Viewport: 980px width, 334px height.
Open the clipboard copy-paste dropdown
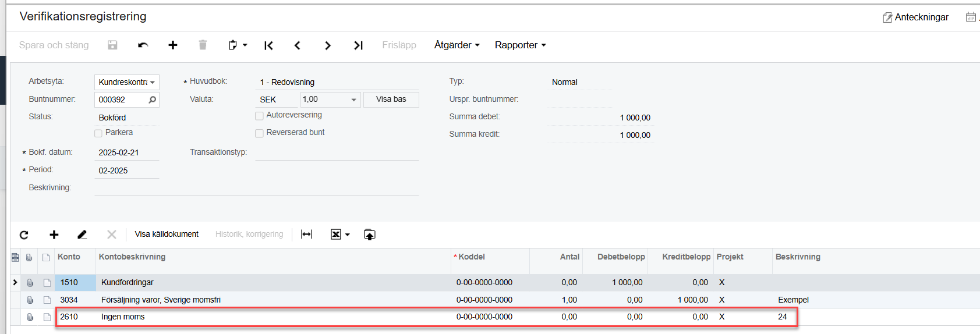coord(237,45)
